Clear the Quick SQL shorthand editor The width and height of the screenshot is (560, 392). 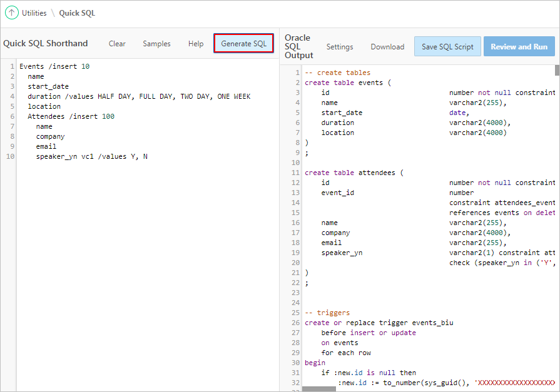[117, 43]
